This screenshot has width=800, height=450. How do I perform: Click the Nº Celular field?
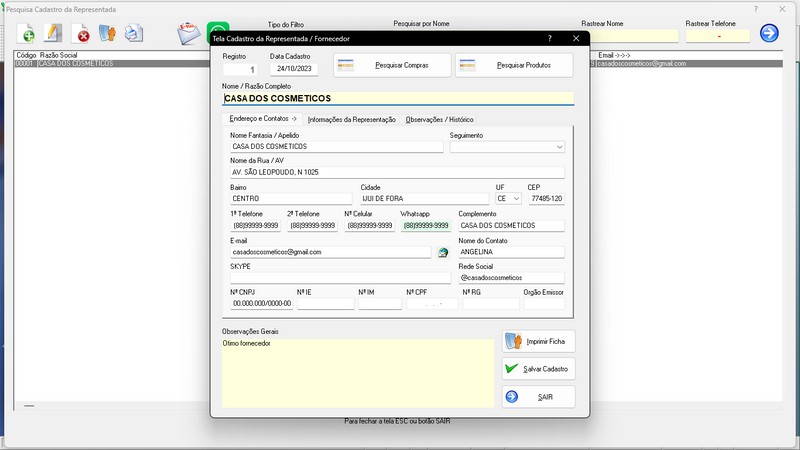370,226
